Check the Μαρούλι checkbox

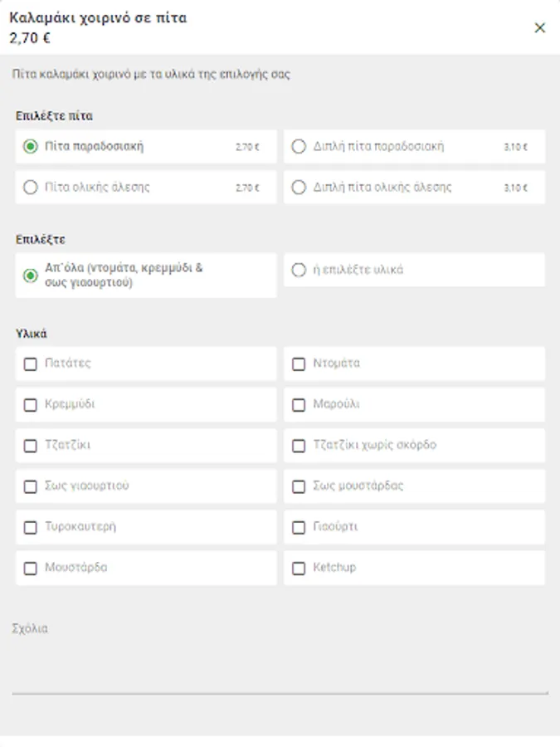pos(299,405)
